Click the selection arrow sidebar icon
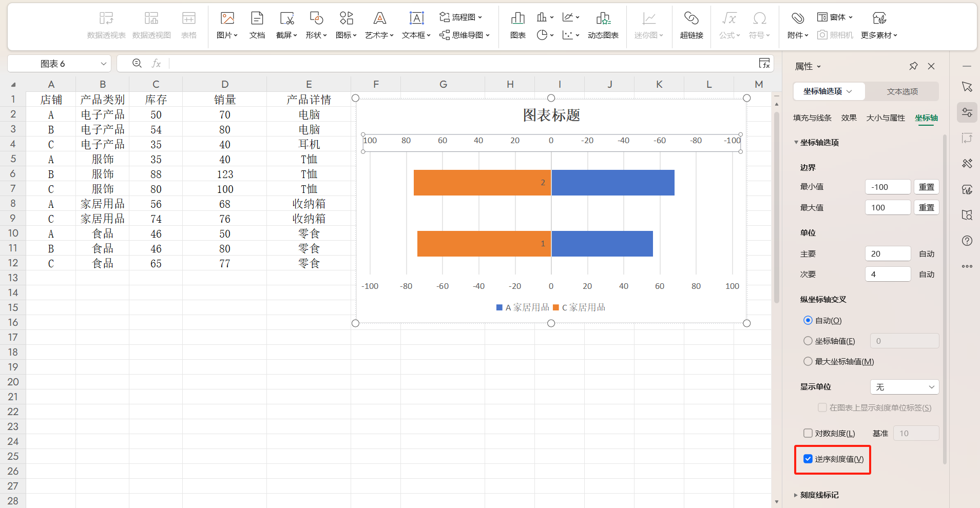Viewport: 980px width, 508px height. 967,87
